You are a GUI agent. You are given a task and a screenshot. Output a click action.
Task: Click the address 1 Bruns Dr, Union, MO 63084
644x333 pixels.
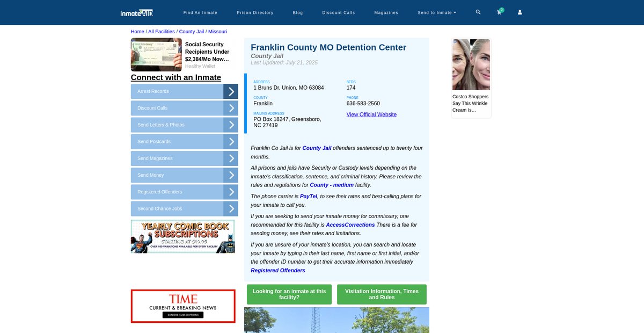(x=289, y=88)
